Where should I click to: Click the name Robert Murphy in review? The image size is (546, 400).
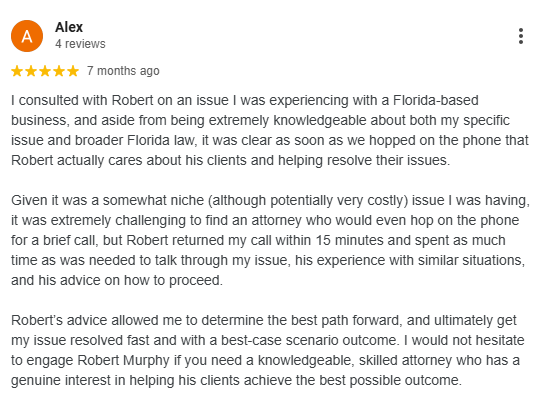123,361
